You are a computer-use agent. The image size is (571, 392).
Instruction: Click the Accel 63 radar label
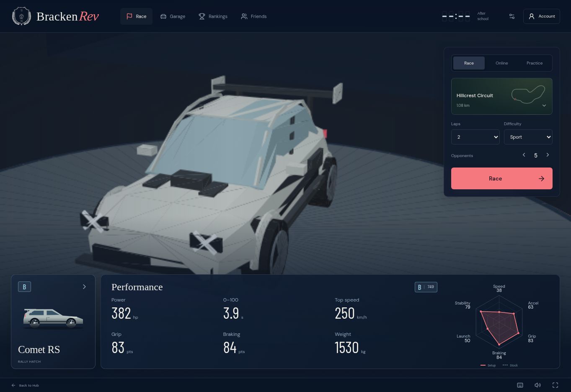pyautogui.click(x=533, y=305)
